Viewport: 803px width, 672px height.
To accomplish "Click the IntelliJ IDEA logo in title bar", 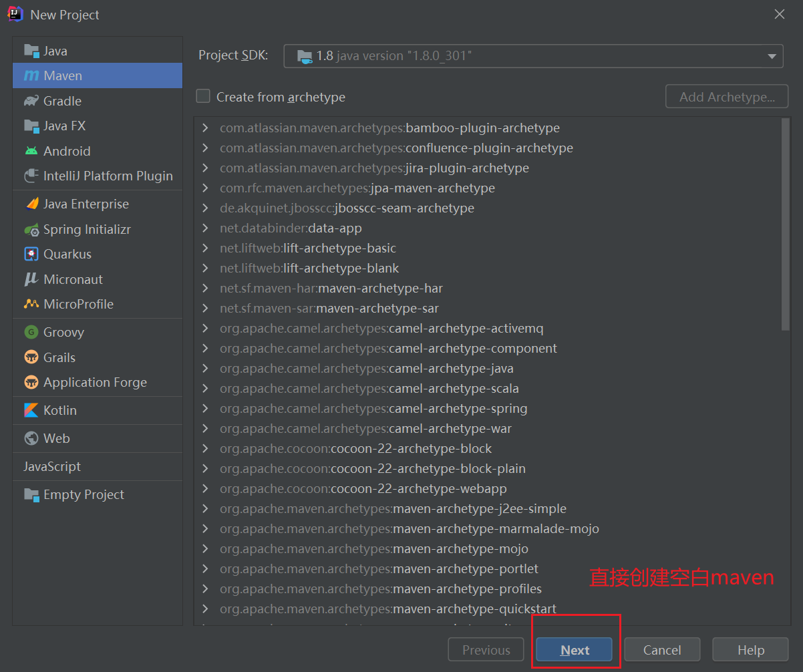I will point(15,14).
